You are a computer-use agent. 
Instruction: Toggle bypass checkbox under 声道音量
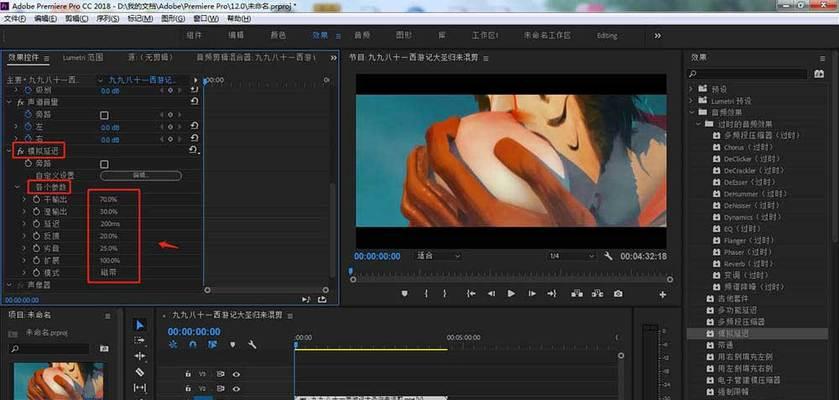(x=104, y=114)
